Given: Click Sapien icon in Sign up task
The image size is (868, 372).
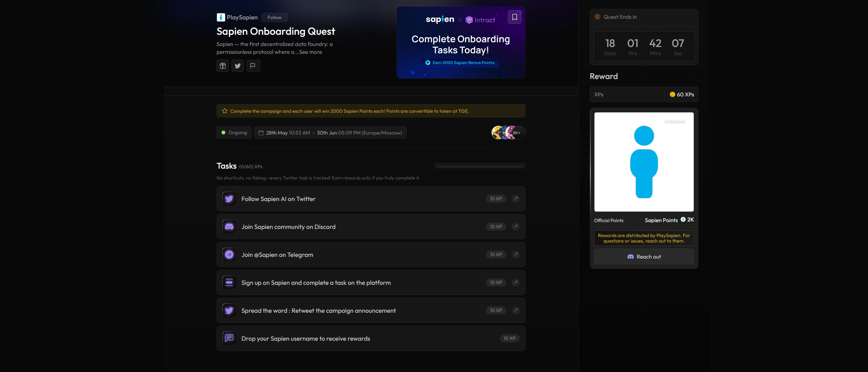Looking at the screenshot, I should pos(229,282).
